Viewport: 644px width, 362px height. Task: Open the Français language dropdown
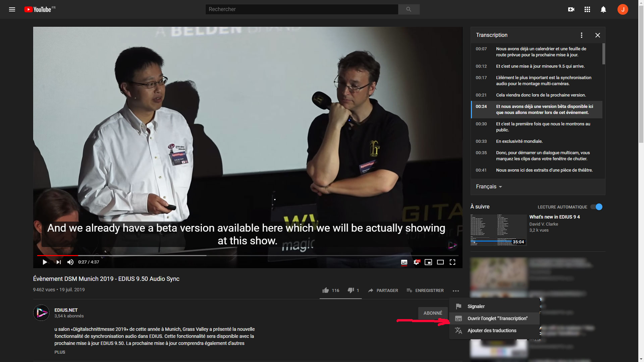point(489,187)
